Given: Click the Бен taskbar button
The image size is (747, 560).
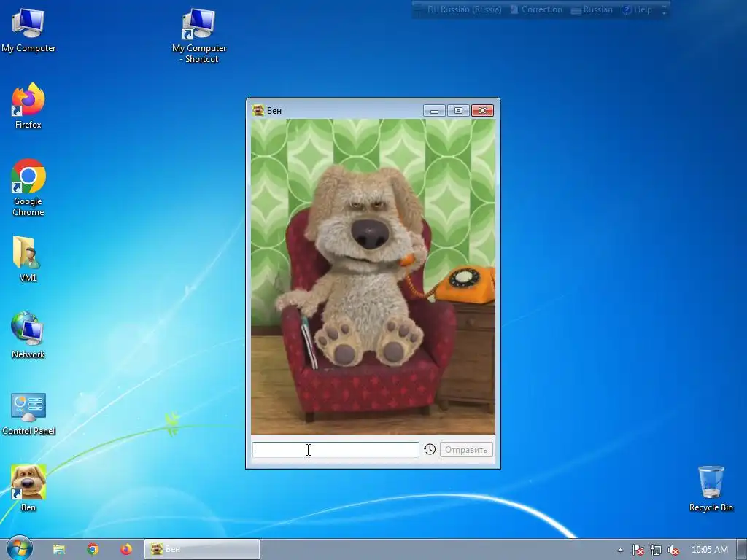Looking at the screenshot, I should pos(202,550).
